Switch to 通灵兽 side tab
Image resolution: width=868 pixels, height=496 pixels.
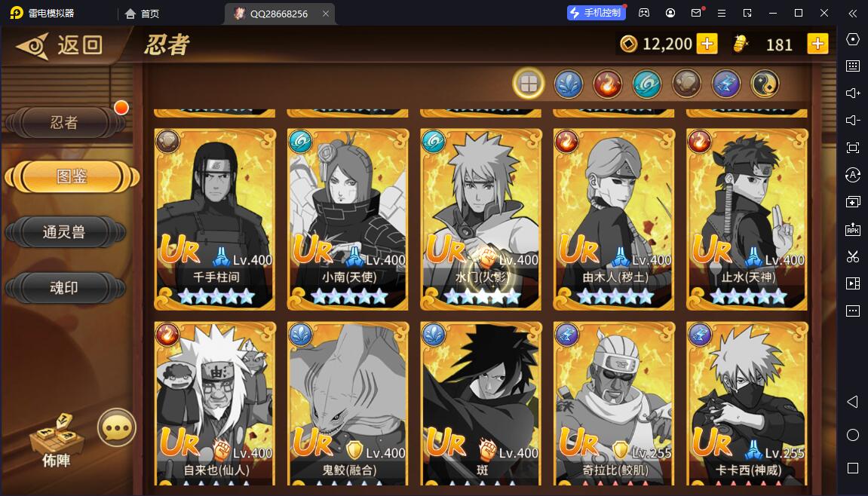point(65,232)
